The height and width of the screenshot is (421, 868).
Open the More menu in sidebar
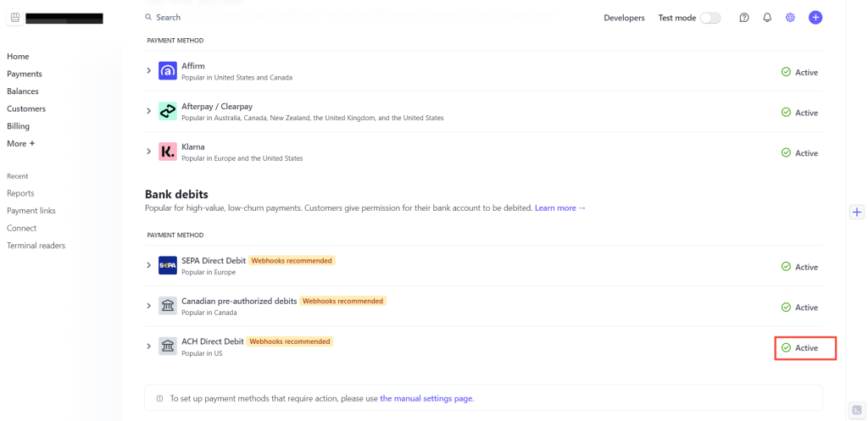20,144
